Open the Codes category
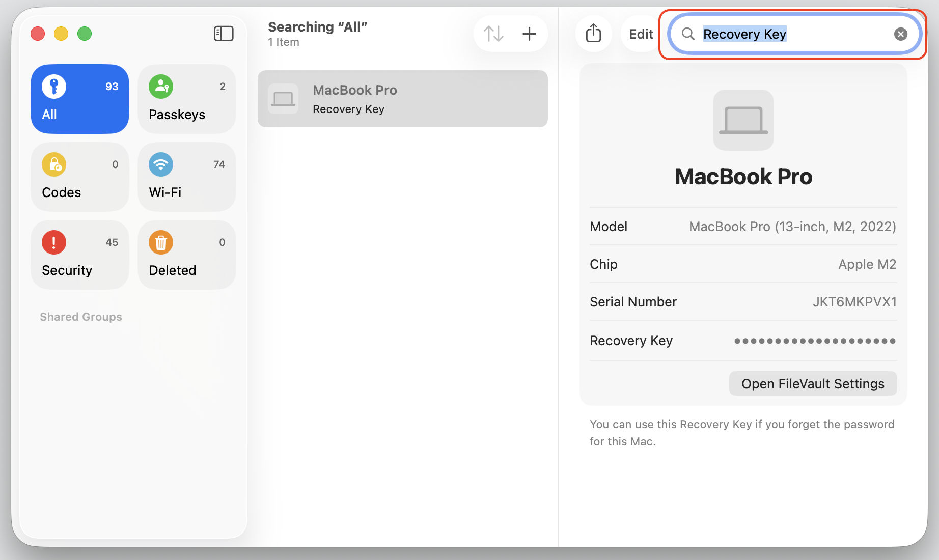 pos(80,177)
